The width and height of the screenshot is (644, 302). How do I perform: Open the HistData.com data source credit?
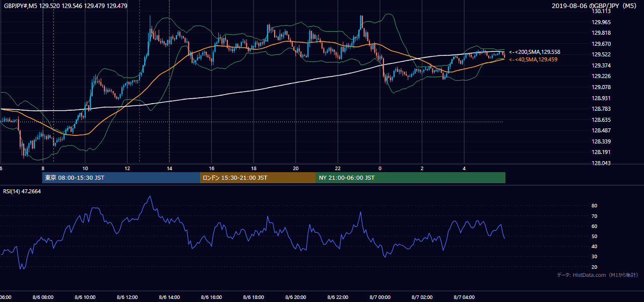(x=598, y=275)
